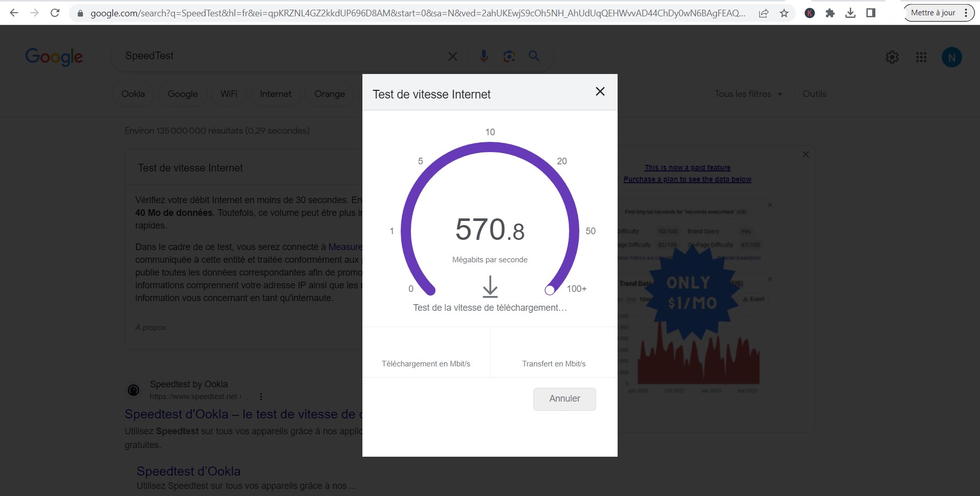Open Google apps grid menu

click(921, 57)
